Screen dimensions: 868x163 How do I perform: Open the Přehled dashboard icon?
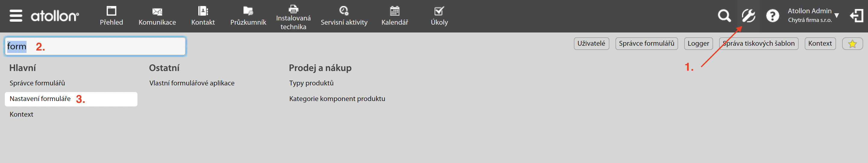[111, 16]
